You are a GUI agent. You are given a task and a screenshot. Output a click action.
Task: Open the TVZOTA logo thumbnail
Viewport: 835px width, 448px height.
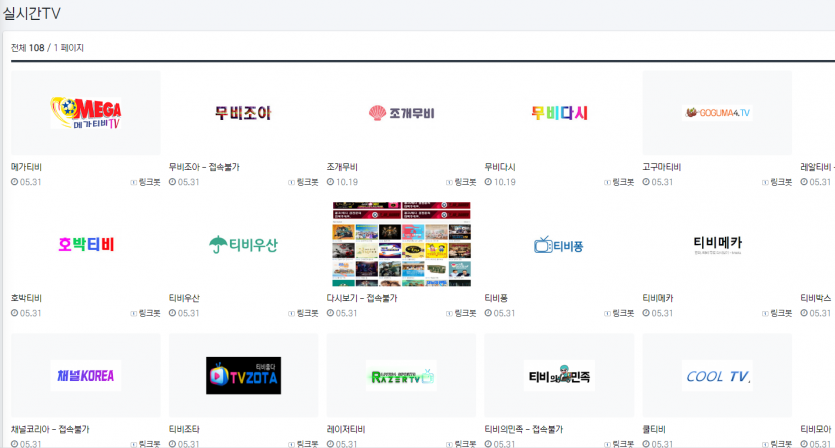[243, 376]
